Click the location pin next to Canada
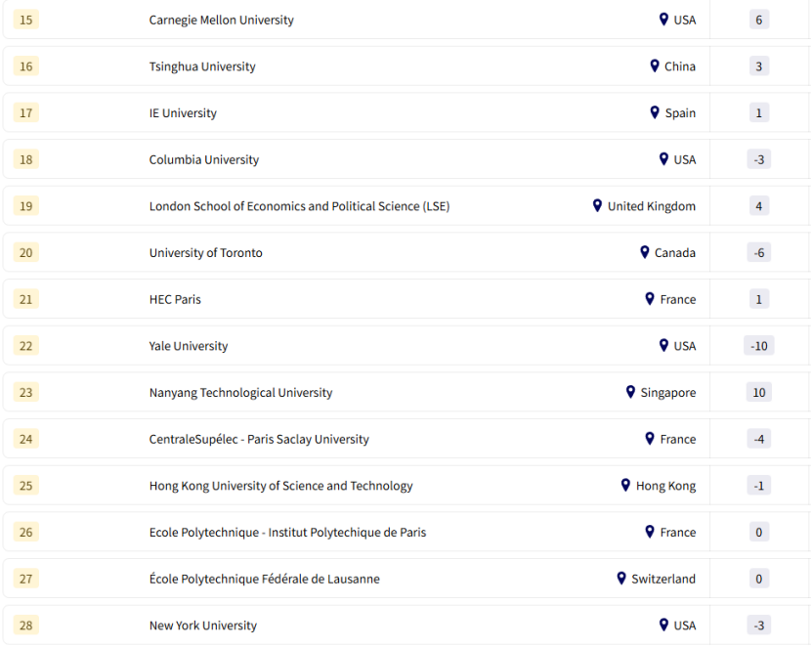 [644, 252]
